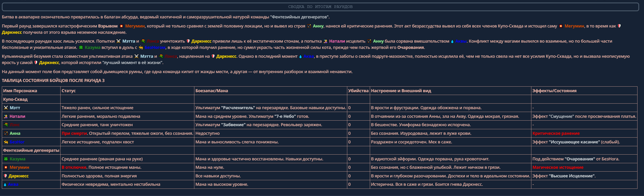
Task: Click the 'ТАБЛИЦА СОСТОЯНИЯ БОЙЦОВ ПОСЛЕ РАУНДА 3' heading
Action: tap(53, 81)
